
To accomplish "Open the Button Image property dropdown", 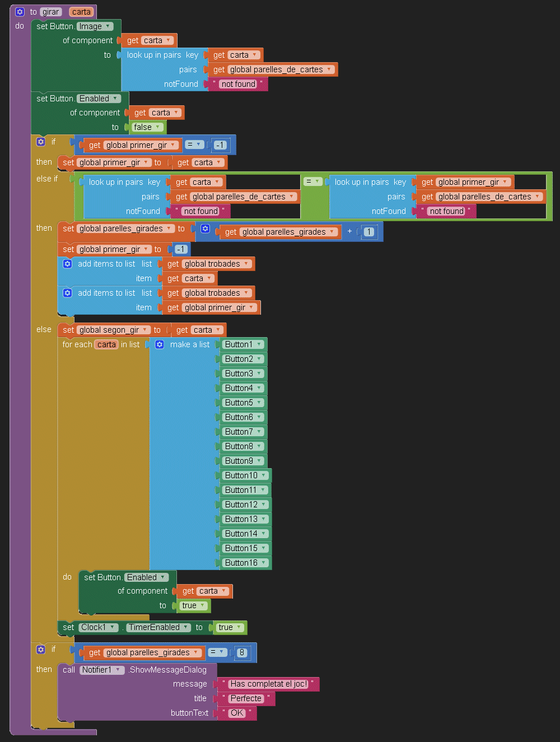I will (x=108, y=26).
